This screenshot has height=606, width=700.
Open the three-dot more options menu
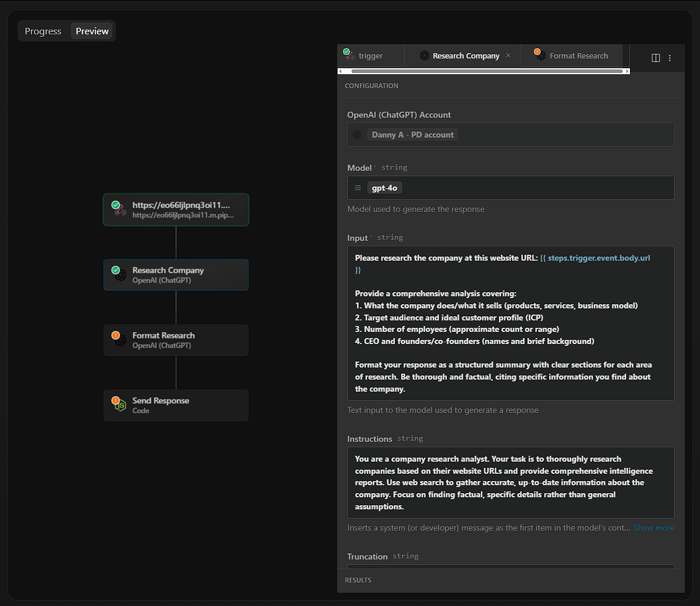coord(670,58)
